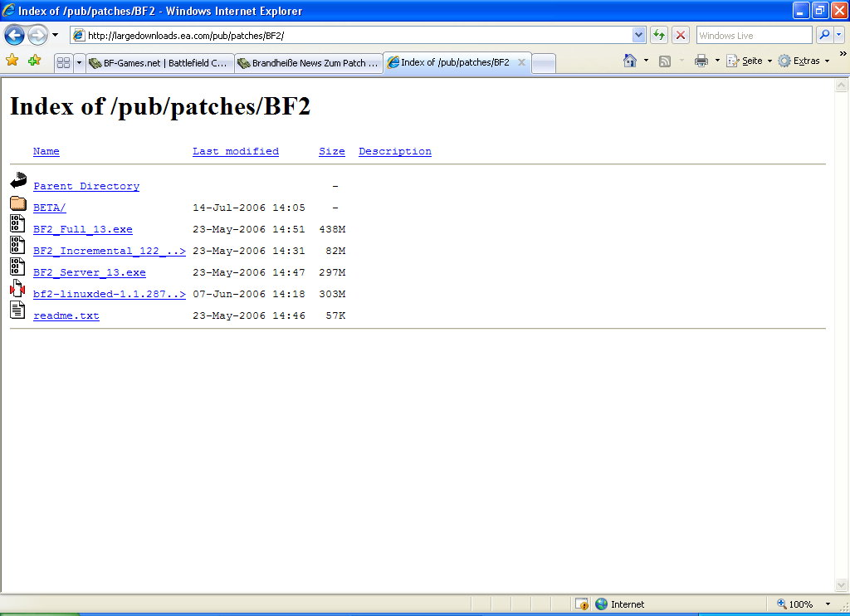Open the Parent Directory link
850x616 pixels.
click(86, 186)
